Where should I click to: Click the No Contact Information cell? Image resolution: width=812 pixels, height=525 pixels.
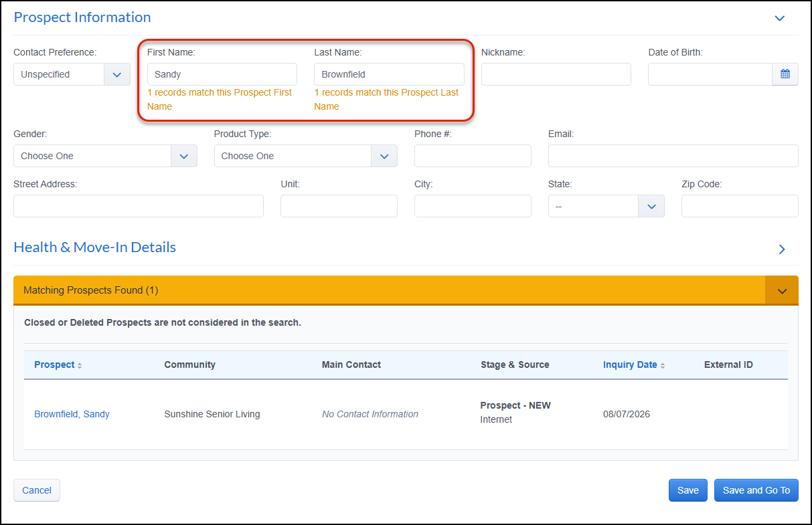370,415
